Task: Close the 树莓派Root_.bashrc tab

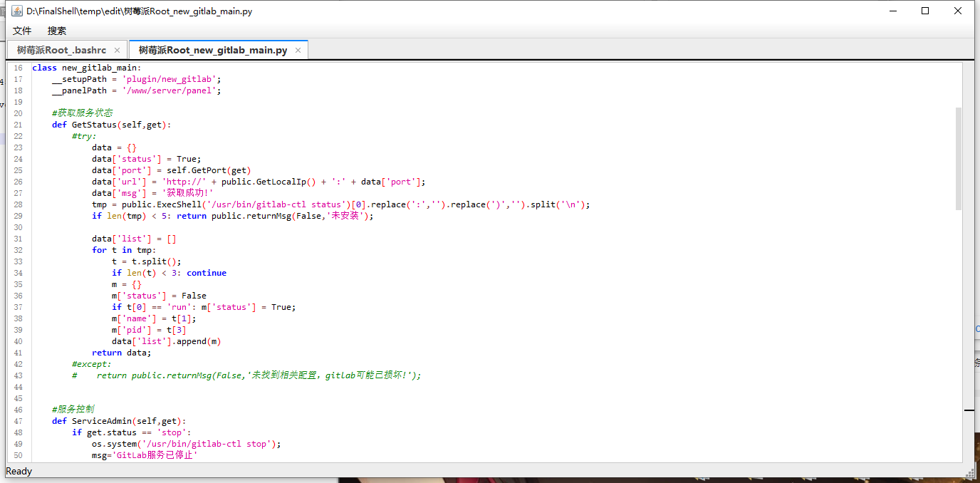Action: click(117, 51)
